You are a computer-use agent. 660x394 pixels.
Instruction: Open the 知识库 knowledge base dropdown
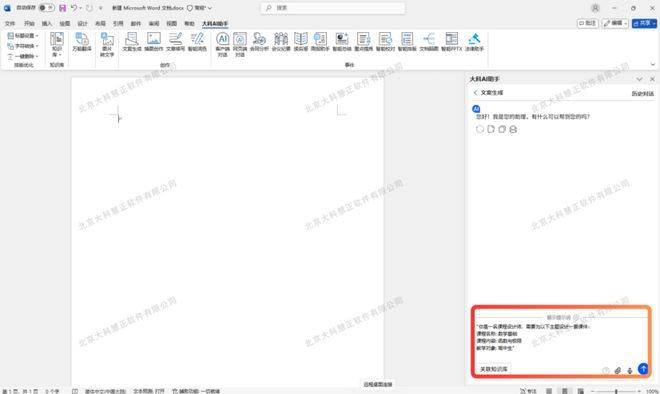(57, 45)
